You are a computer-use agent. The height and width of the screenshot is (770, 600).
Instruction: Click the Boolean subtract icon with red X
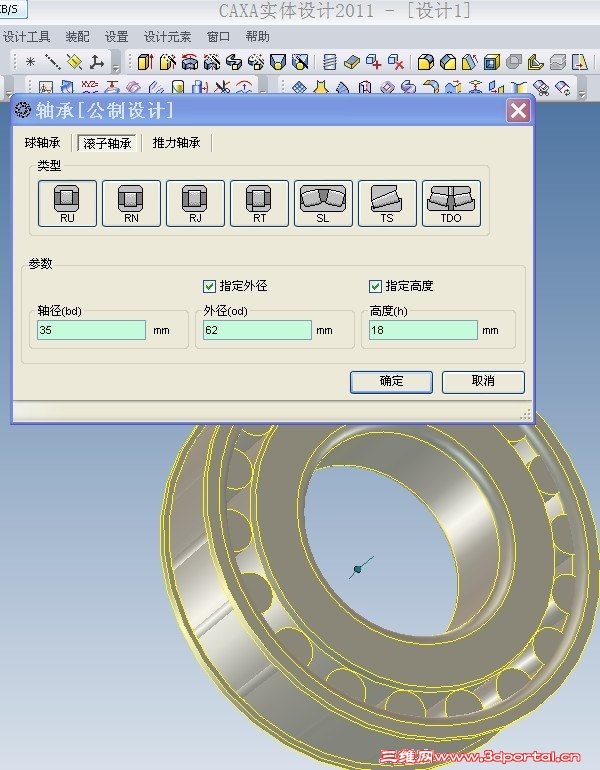pyautogui.click(x=396, y=62)
